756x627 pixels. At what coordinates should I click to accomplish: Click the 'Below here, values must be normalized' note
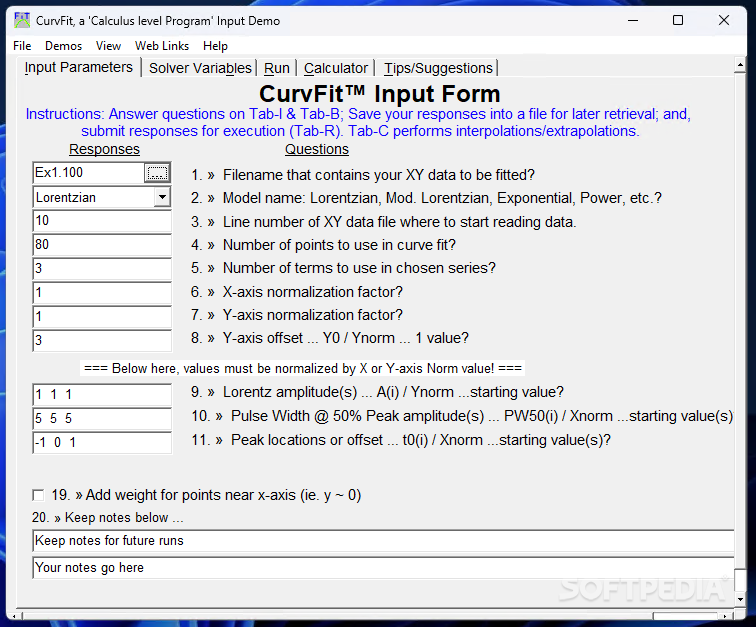(x=303, y=368)
